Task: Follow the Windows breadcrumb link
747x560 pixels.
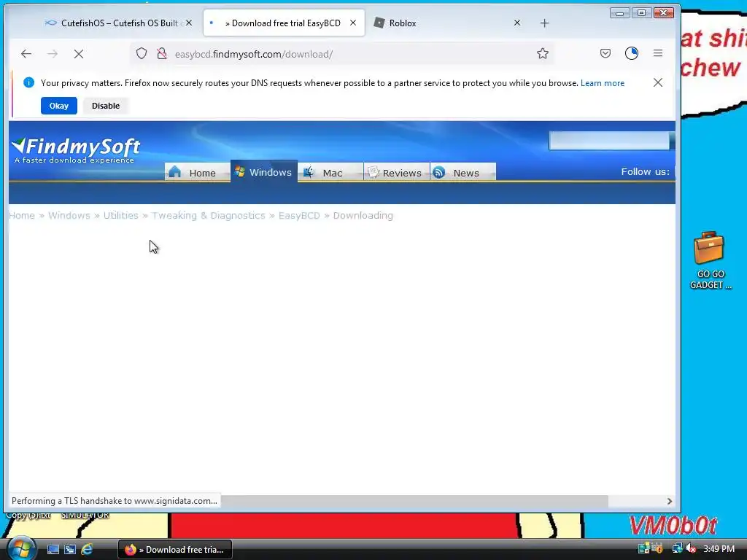Action: click(x=69, y=215)
